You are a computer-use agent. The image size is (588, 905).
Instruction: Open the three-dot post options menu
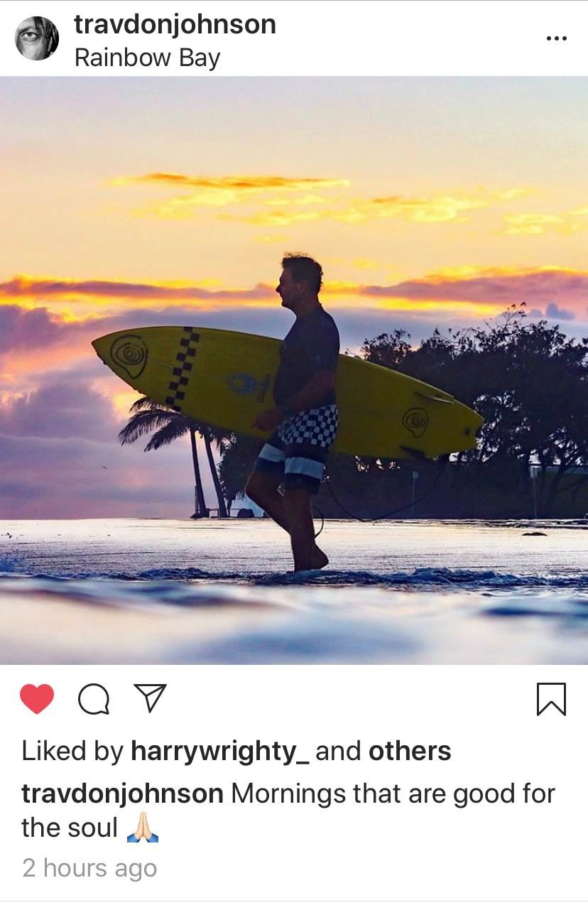(556, 38)
